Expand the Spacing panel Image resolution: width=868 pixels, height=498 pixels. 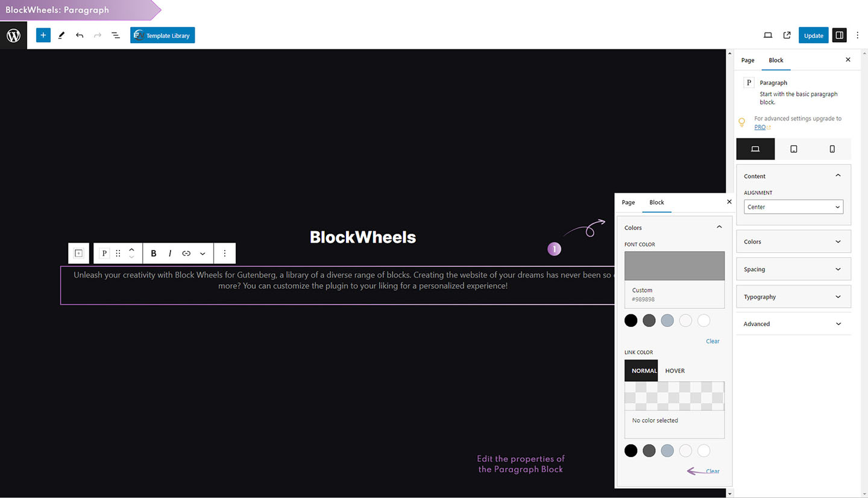tap(793, 269)
